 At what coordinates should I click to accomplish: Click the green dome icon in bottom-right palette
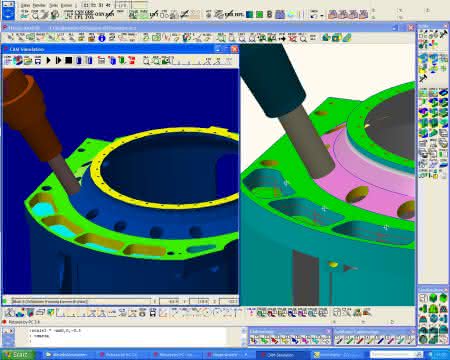[x=433, y=309]
